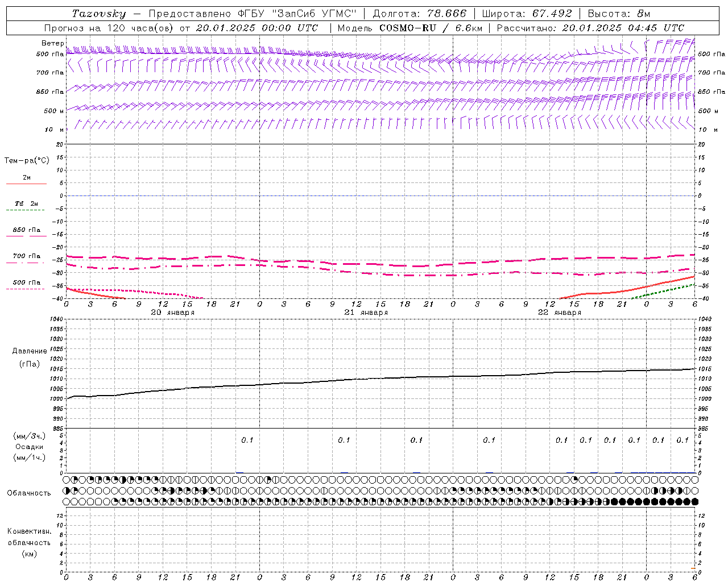Click the "21 января" date label
This screenshot has width=728, height=582.
click(366, 313)
